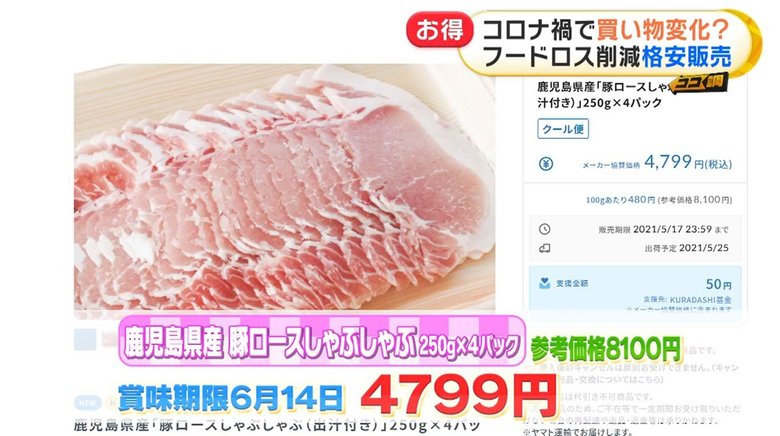
Task: Click the pink 鹿児島県産 豚ロースしゃぶしゃぶ banner
Action: coord(322,341)
